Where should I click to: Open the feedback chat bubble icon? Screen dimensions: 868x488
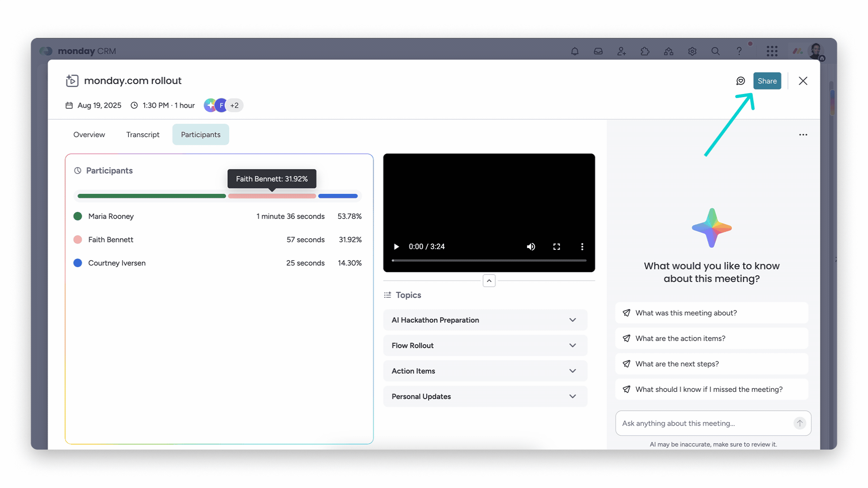741,81
